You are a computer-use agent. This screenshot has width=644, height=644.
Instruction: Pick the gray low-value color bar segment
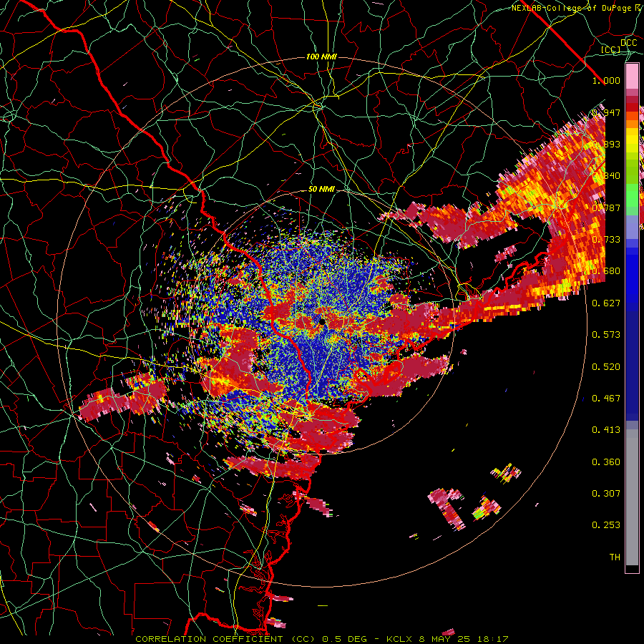tap(632, 497)
